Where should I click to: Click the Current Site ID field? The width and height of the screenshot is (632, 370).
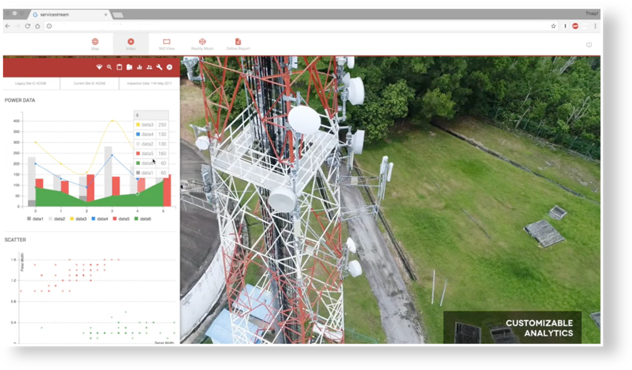coord(89,83)
